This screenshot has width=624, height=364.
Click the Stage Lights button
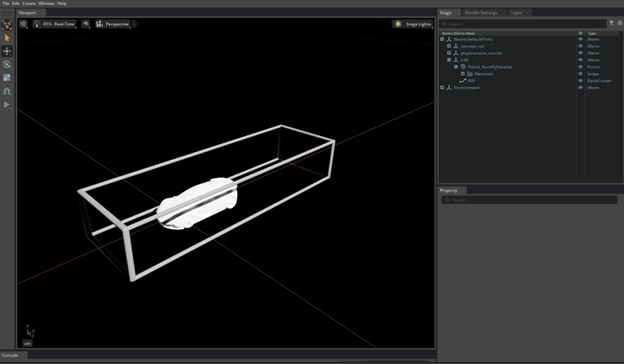(x=413, y=24)
